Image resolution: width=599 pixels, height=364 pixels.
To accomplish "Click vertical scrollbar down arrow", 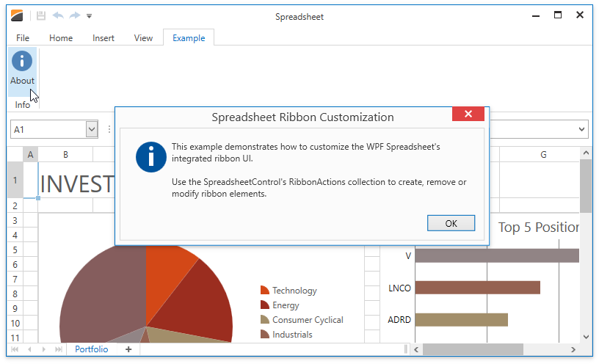I will (x=586, y=337).
